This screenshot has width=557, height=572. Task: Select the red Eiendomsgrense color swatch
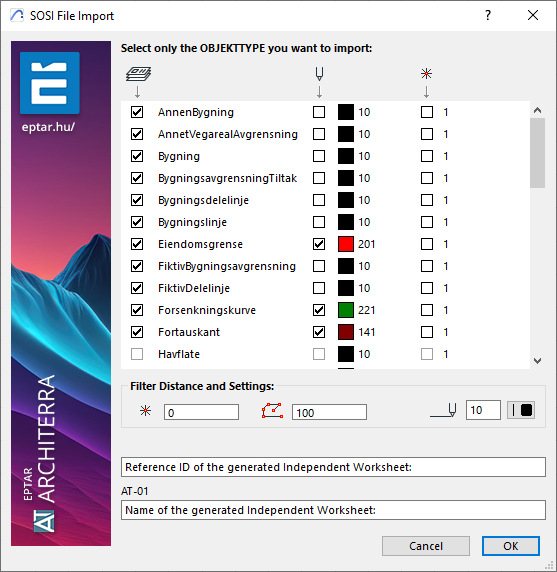click(346, 244)
